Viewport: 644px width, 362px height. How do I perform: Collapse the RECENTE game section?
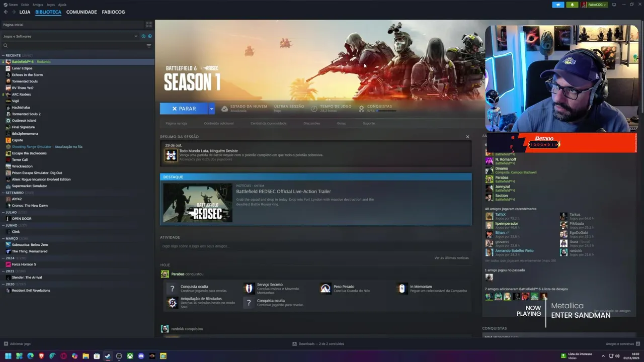(3, 55)
